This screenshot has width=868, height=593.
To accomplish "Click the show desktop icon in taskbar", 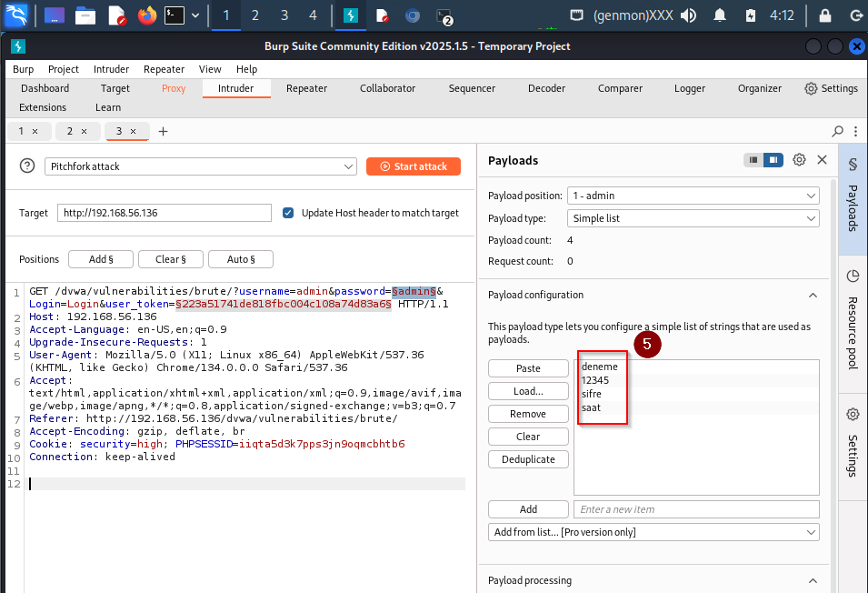I will pyautogui.click(x=55, y=15).
